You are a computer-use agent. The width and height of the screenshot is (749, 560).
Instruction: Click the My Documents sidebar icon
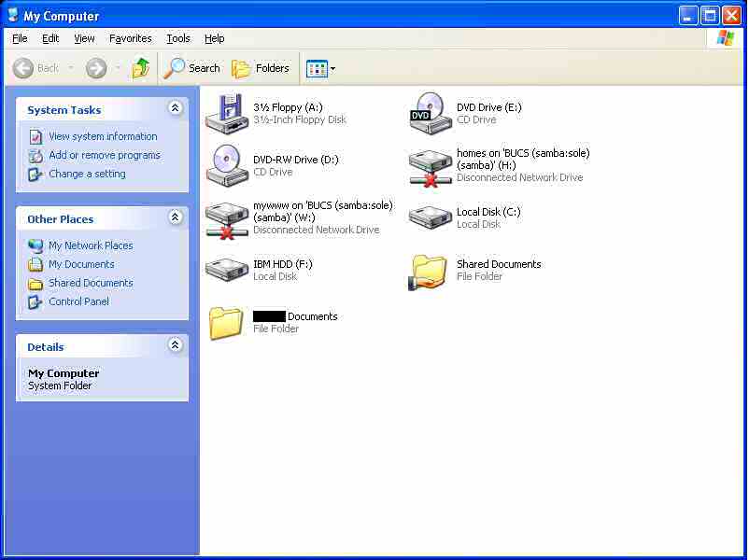[x=35, y=264]
